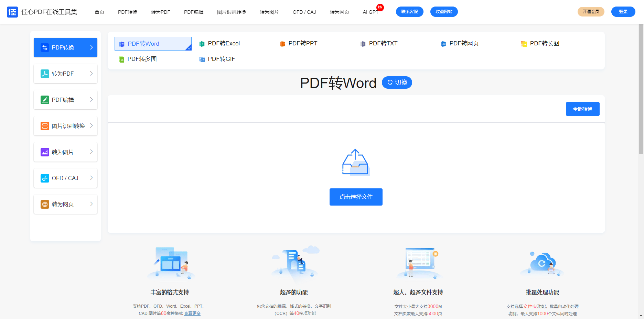This screenshot has height=319, width=644.
Task: Click the PDF转TXT icon
Action: [x=363, y=44]
